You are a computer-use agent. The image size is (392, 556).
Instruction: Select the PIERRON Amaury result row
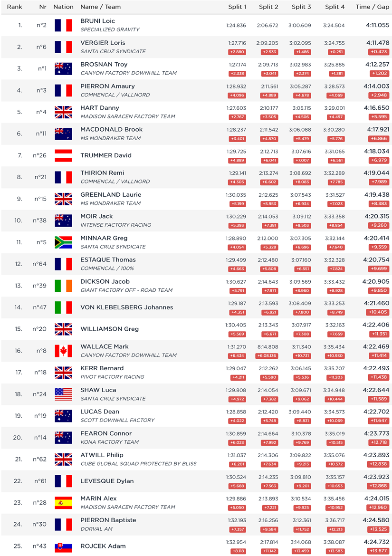(196, 90)
